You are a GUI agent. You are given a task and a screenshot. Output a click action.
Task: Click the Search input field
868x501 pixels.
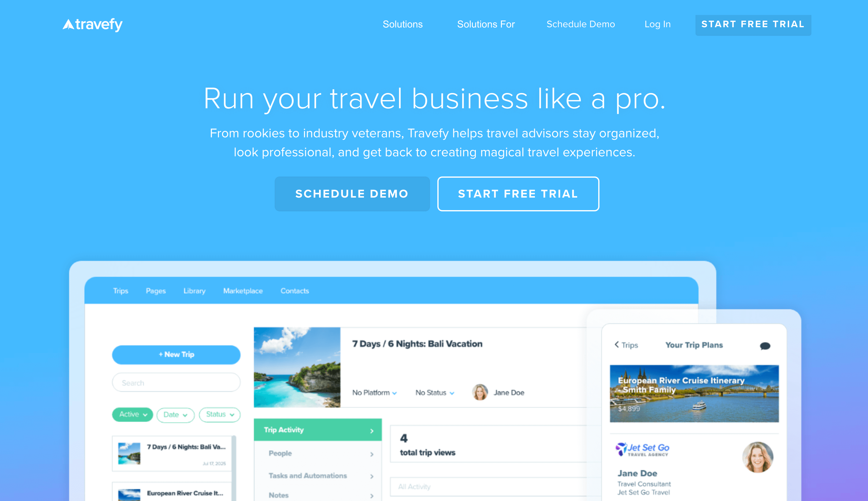[176, 382]
